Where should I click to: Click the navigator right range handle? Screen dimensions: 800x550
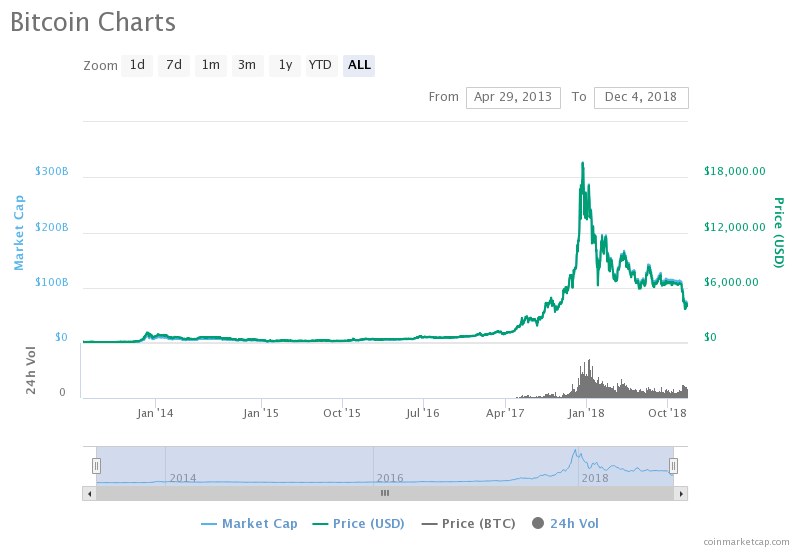click(673, 466)
